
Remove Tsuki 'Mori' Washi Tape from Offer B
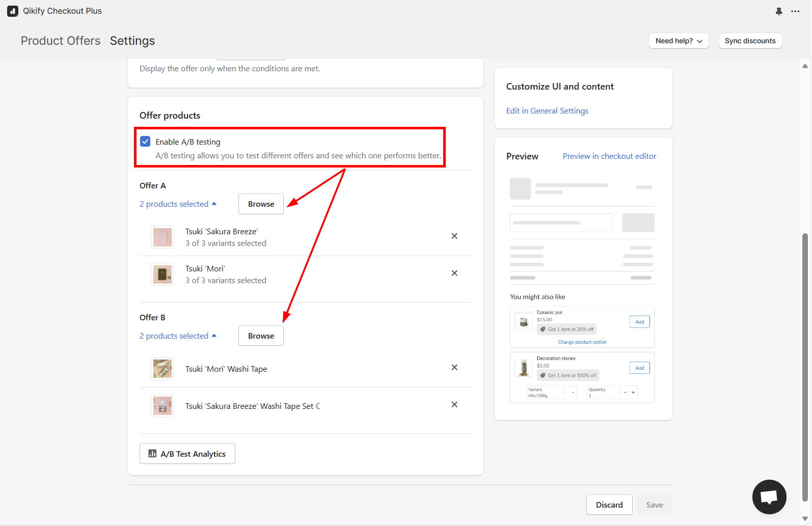(454, 368)
